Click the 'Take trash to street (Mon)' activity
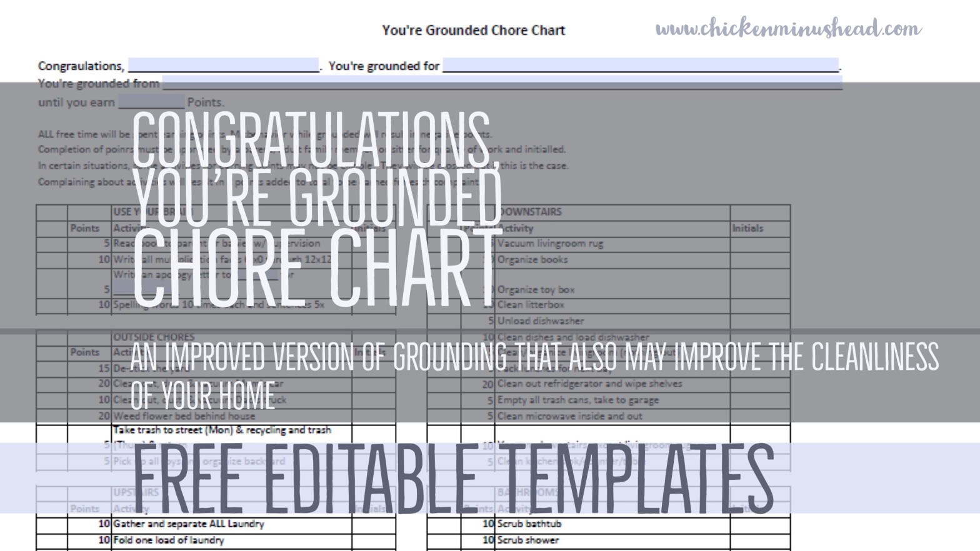The width and height of the screenshot is (980, 551). (x=222, y=430)
